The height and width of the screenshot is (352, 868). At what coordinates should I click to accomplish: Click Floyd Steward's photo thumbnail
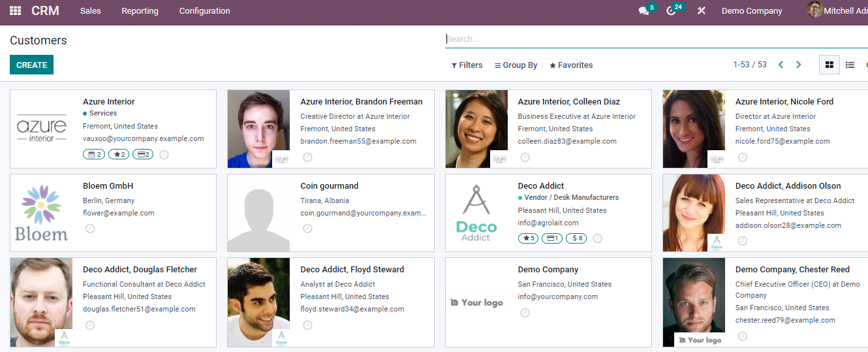(x=258, y=302)
